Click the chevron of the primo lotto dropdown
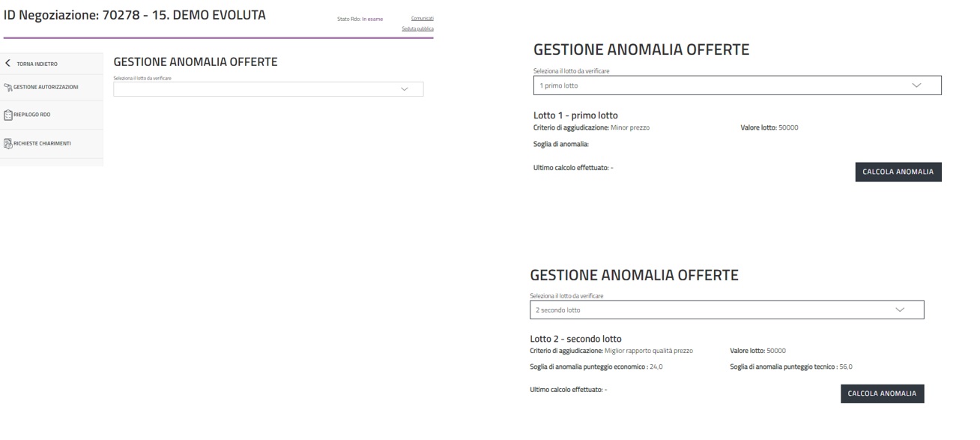Image resolution: width=980 pixels, height=440 pixels. click(x=917, y=85)
